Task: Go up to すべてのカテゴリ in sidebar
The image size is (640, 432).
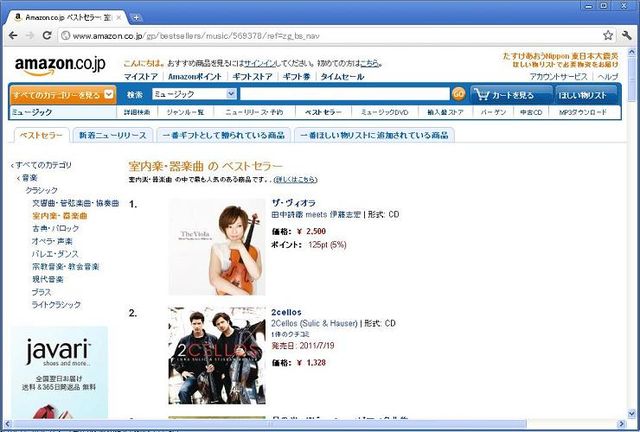Action: [43, 165]
